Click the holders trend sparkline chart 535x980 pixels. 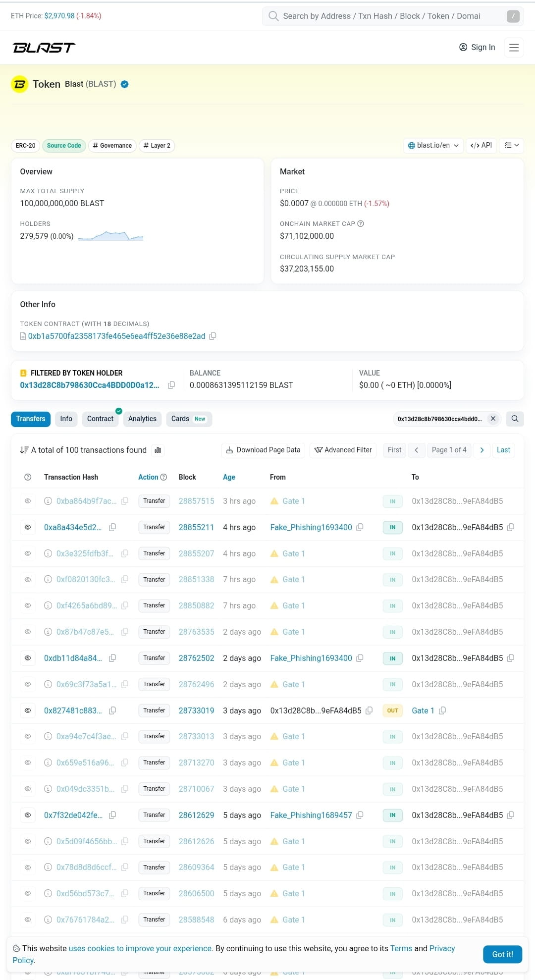pyautogui.click(x=110, y=235)
